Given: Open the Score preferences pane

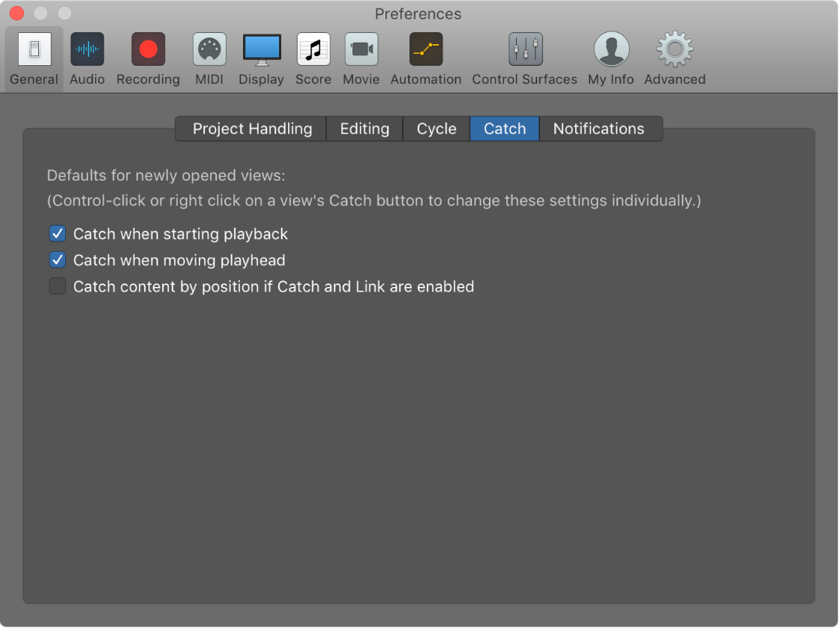Looking at the screenshot, I should tap(313, 59).
